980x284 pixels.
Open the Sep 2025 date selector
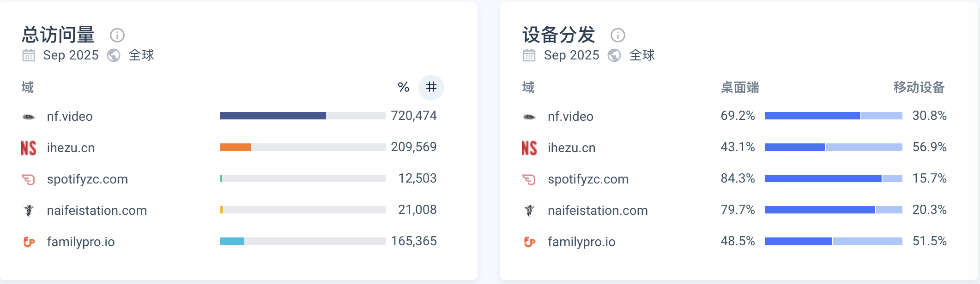click(71, 55)
